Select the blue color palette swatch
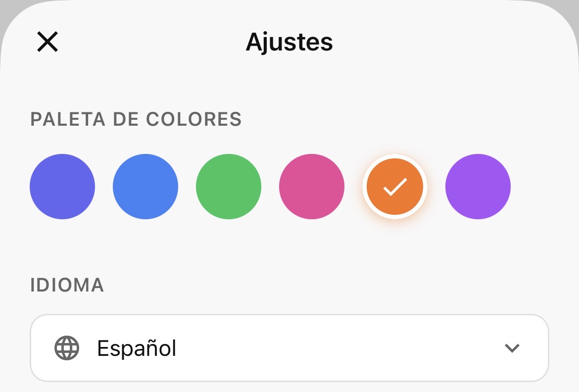579x392 pixels. tap(145, 187)
